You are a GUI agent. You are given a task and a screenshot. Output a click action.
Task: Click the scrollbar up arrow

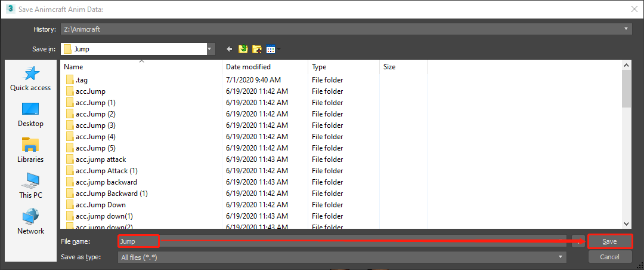[626, 65]
